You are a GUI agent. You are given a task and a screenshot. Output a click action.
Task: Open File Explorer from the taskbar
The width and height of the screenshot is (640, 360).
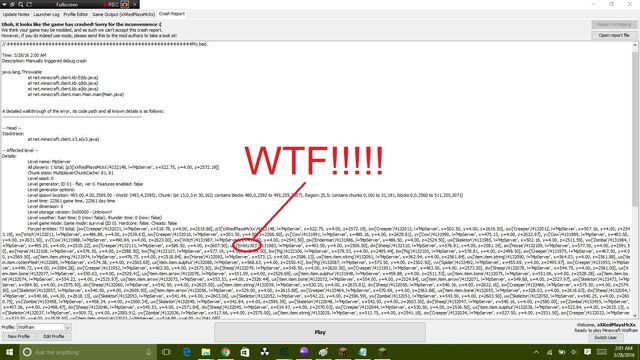coord(206,352)
